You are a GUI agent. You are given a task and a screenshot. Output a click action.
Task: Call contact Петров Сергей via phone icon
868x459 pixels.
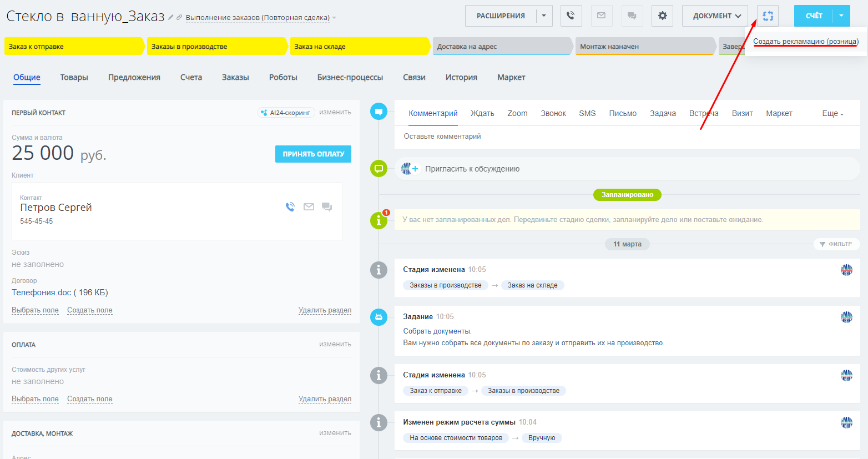(290, 207)
